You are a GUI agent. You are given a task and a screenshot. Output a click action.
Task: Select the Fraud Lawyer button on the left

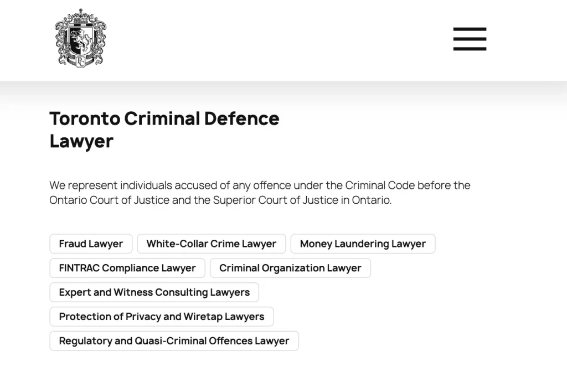coord(90,244)
